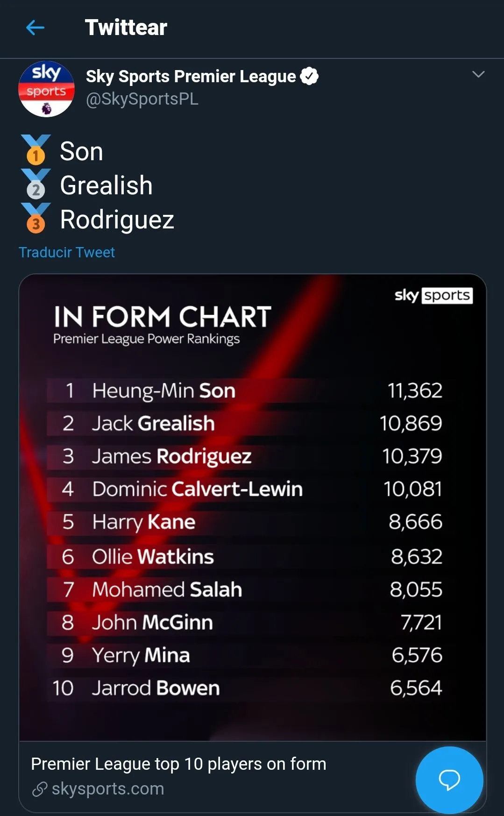Screen dimensions: 504x816
Task: Click the gold medal emoji beside Son
Action: pos(35,150)
